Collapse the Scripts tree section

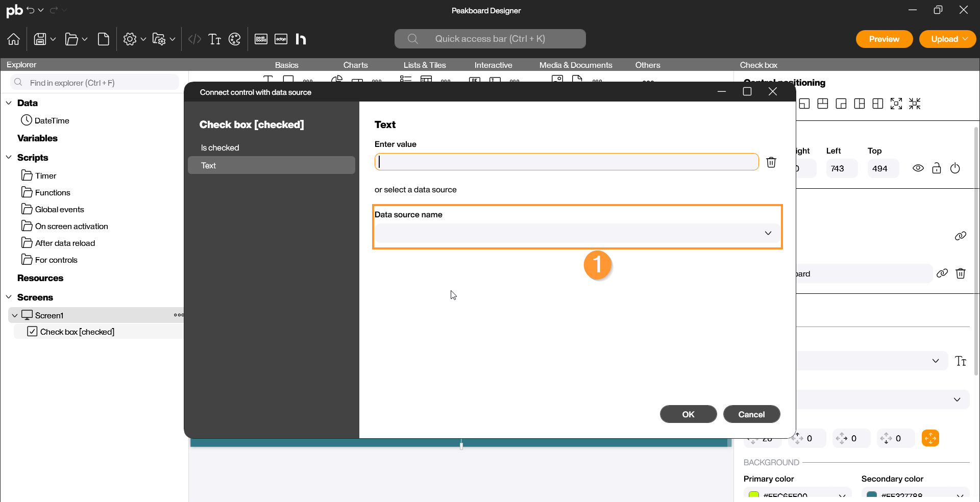[9, 157]
